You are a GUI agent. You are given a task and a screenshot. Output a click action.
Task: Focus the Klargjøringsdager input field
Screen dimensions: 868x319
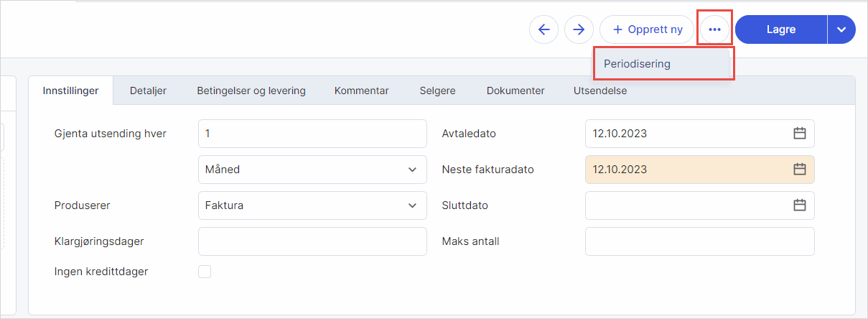[x=312, y=241]
